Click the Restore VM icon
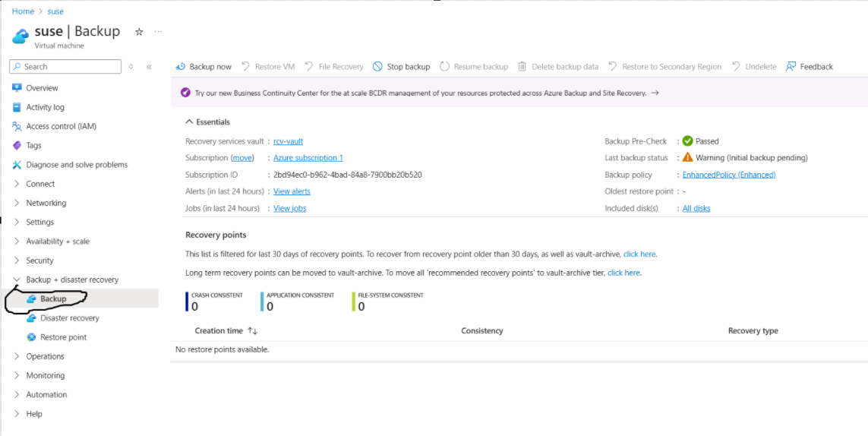 click(246, 67)
